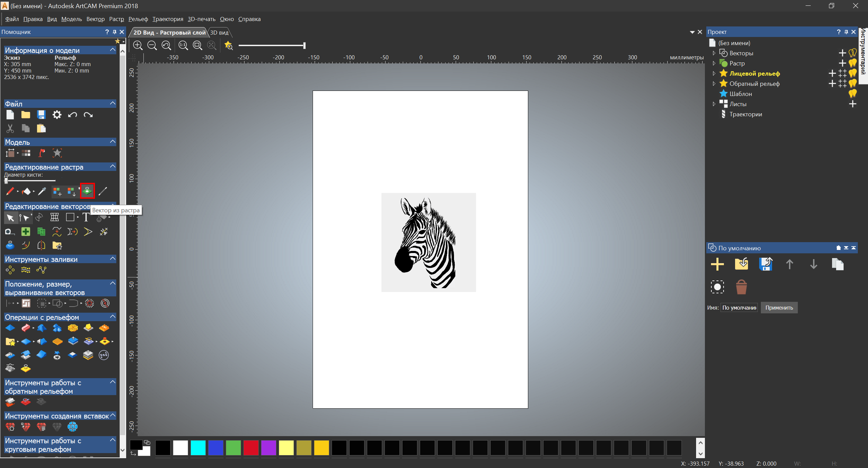Expand the Листы tree node
Image resolution: width=868 pixels, height=468 pixels.
tap(714, 104)
